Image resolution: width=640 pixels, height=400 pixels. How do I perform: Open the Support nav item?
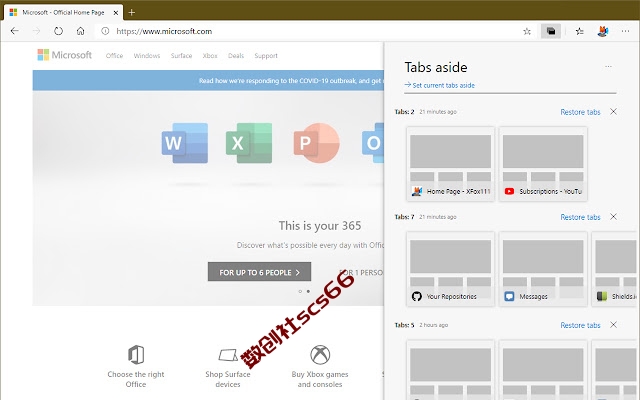[x=266, y=56]
